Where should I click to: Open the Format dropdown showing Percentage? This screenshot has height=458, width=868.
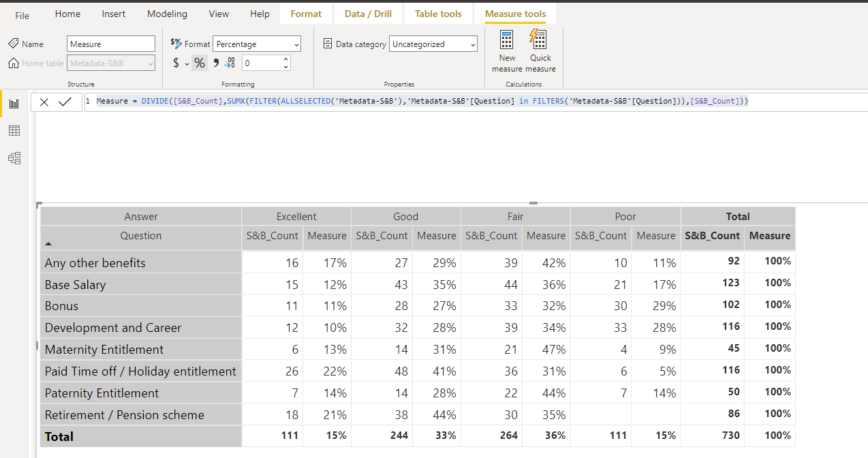click(x=257, y=44)
